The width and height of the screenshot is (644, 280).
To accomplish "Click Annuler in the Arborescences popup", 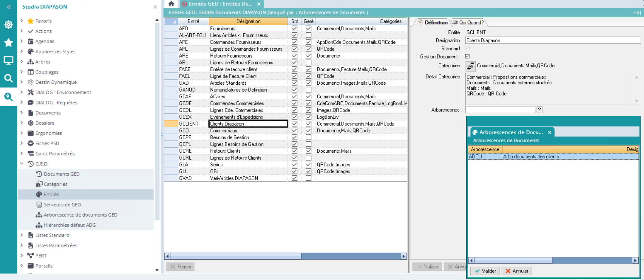I will [x=516, y=271].
